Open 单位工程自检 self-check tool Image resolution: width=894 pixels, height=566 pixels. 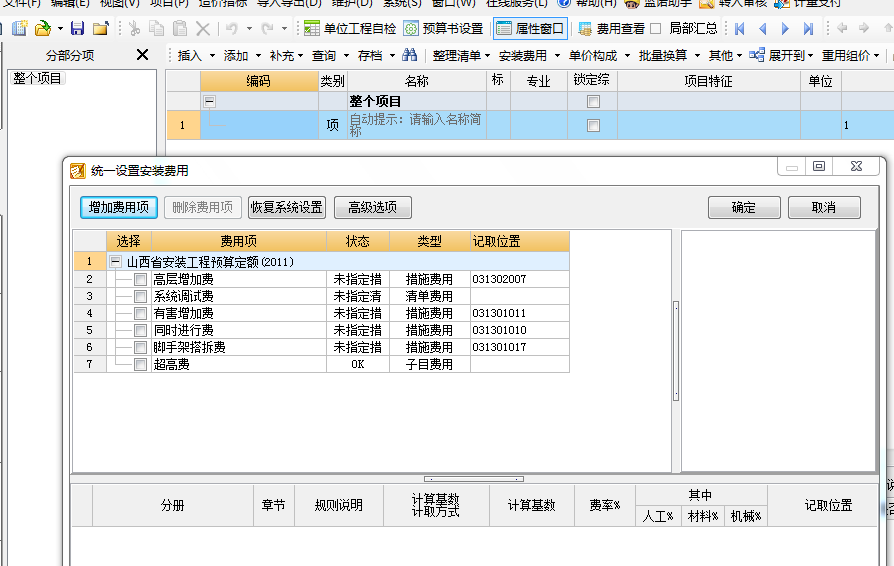(350, 28)
